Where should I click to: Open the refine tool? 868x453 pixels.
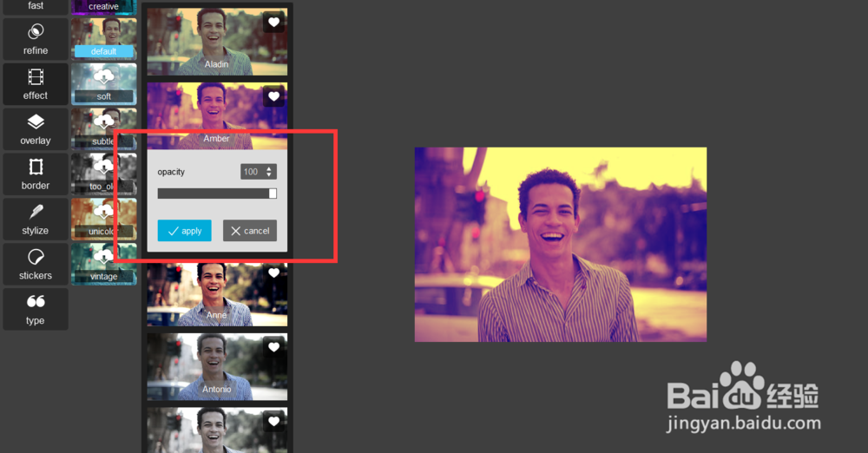(36, 39)
